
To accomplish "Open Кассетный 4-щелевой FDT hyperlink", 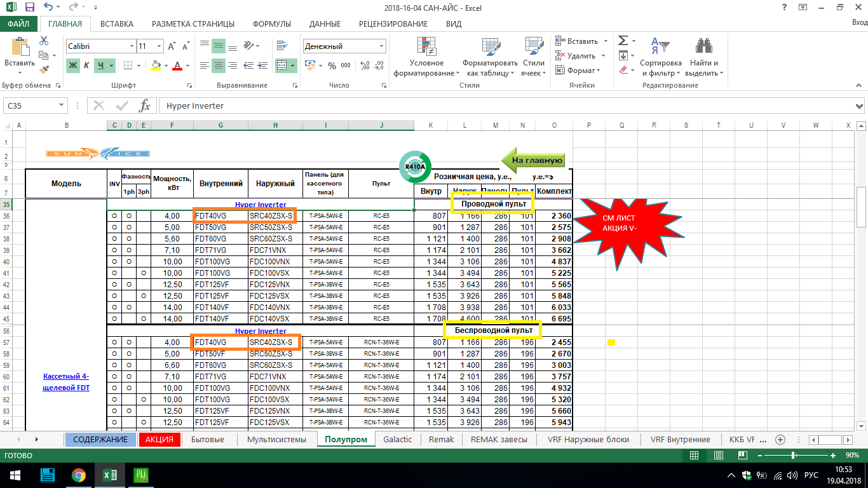I will [x=66, y=382].
